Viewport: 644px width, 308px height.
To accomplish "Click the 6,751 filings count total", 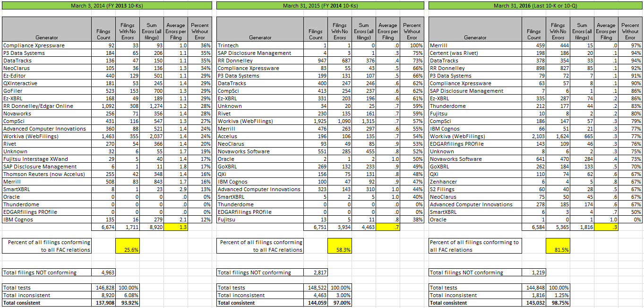I will coord(316,227).
